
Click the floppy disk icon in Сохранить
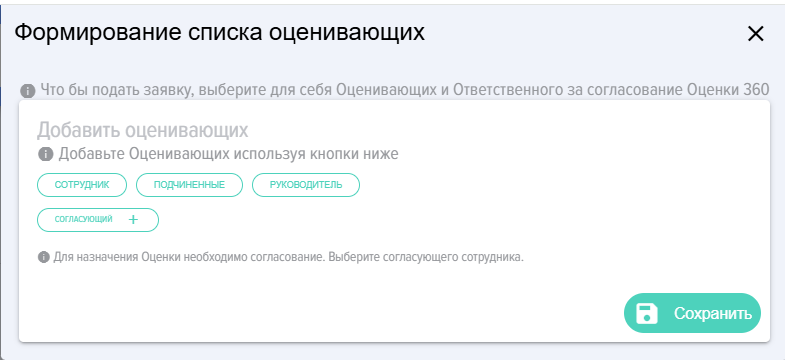[647, 313]
